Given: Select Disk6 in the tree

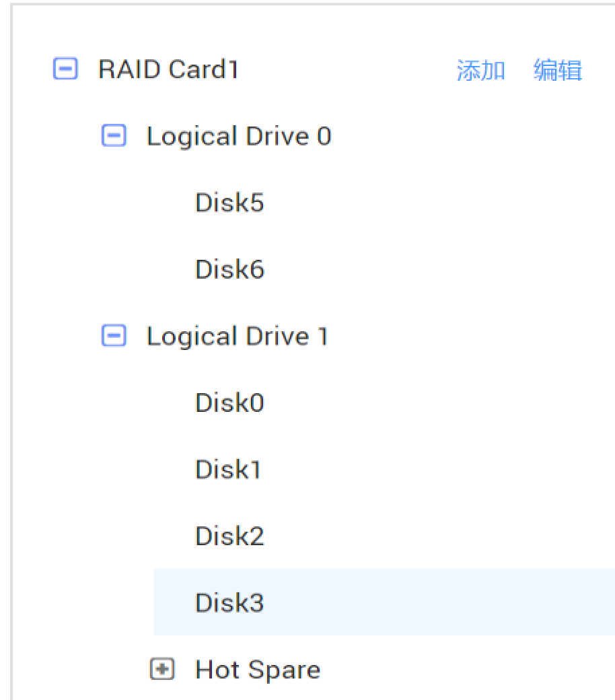Looking at the screenshot, I should click(x=229, y=269).
